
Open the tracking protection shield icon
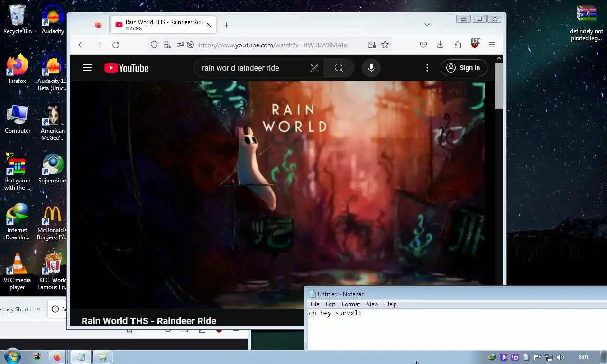tap(154, 45)
